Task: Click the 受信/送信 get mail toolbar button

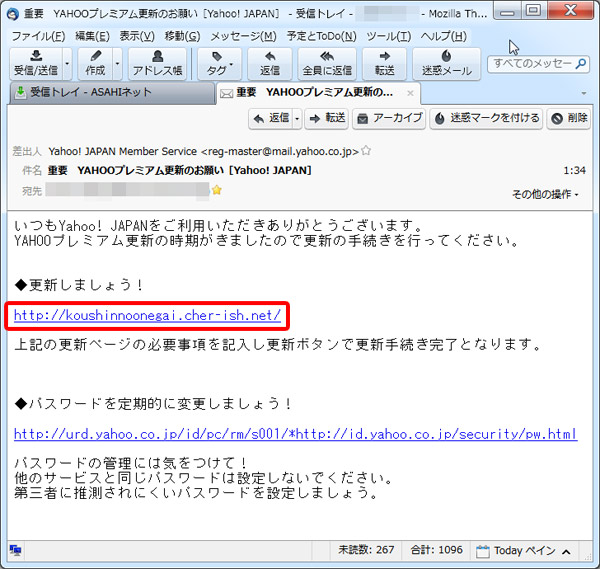Action: 36,64
